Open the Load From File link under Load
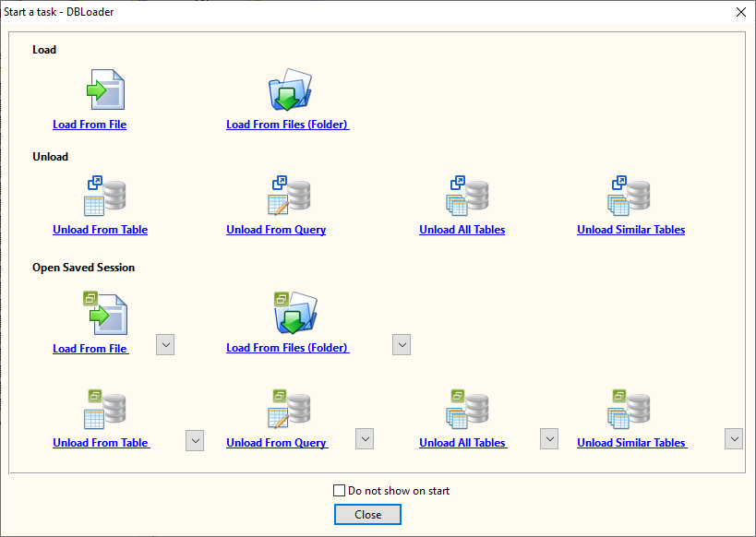Screen dimensions: 756x537 point(90,125)
